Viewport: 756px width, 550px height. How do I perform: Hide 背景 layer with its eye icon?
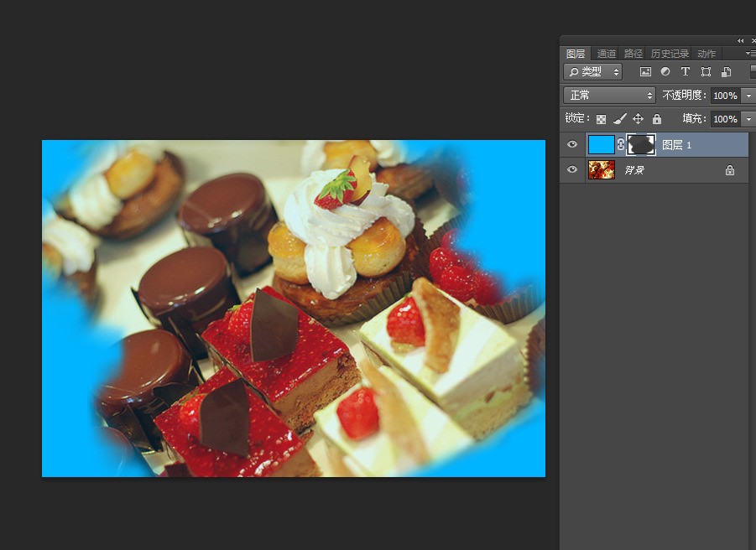(572, 169)
